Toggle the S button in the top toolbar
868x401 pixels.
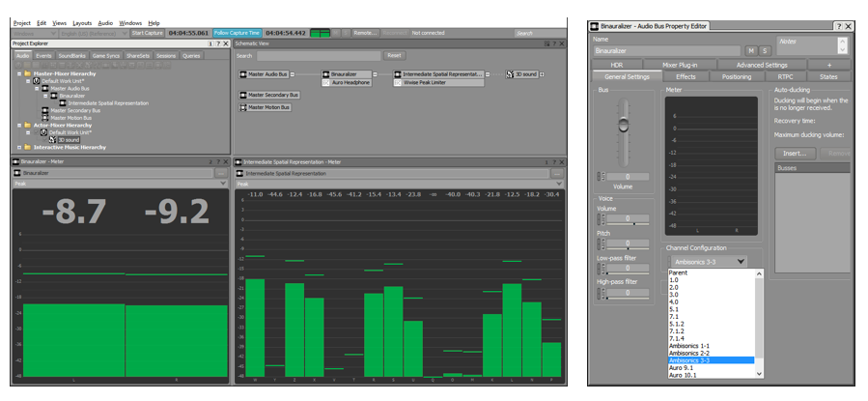[346, 33]
